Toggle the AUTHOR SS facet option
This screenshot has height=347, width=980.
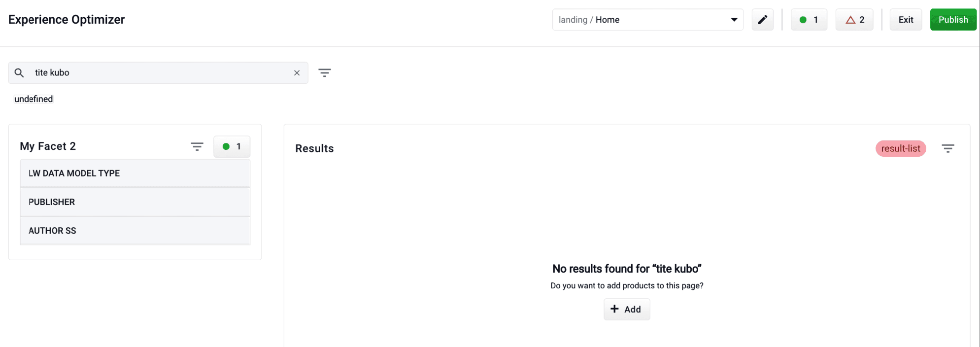[x=135, y=230]
